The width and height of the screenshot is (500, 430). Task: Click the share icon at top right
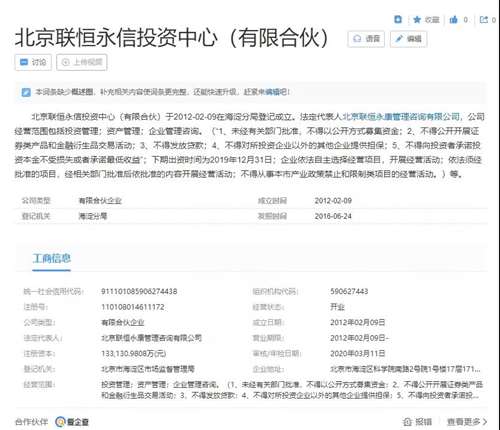click(x=484, y=20)
